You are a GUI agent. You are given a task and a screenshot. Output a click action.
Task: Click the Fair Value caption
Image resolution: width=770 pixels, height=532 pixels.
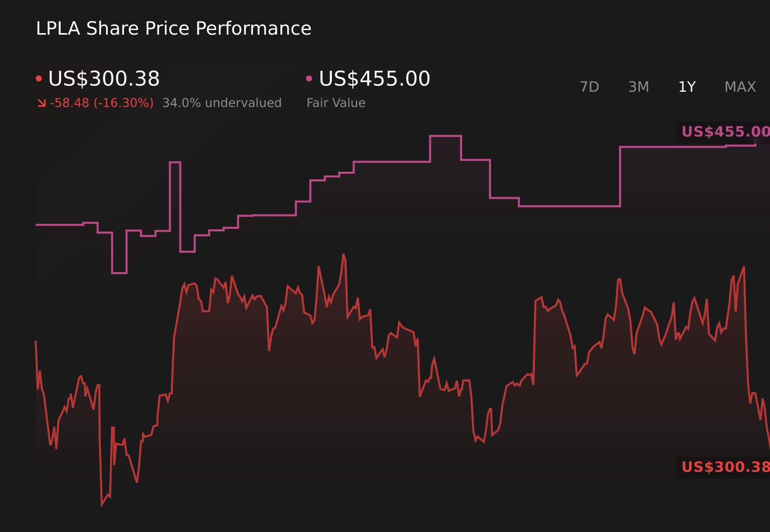(x=336, y=103)
